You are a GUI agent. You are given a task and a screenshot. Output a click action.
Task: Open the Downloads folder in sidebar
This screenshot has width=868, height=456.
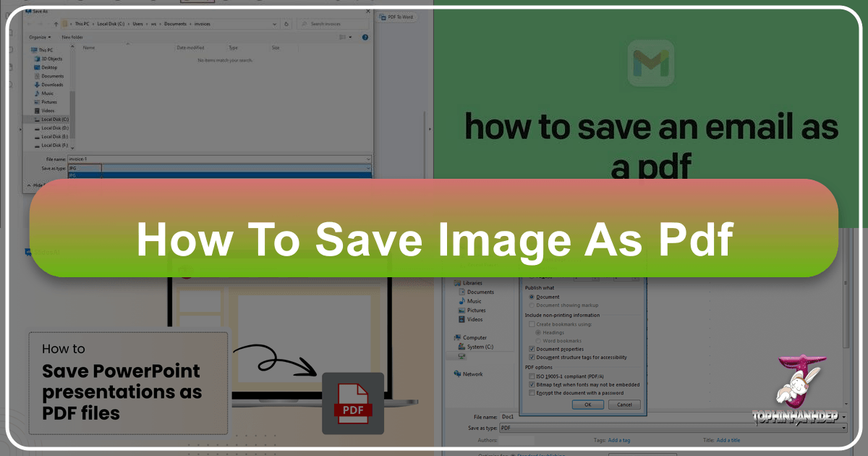51,85
